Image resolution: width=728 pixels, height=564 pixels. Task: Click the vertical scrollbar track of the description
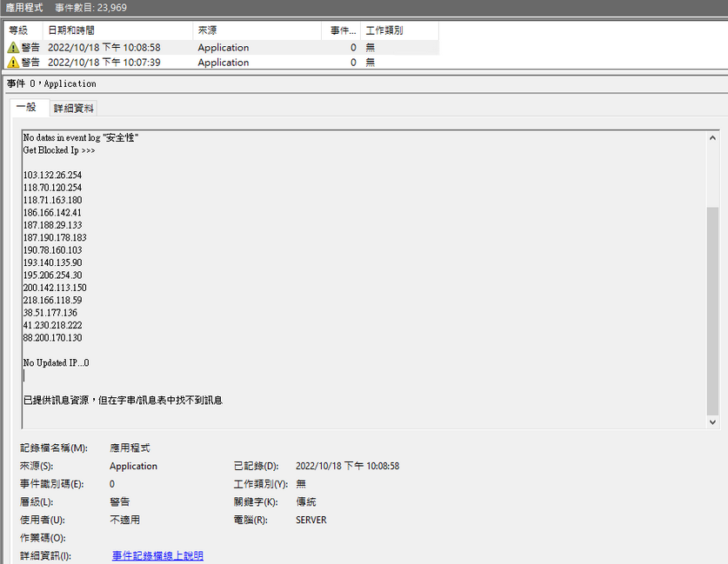point(712,278)
